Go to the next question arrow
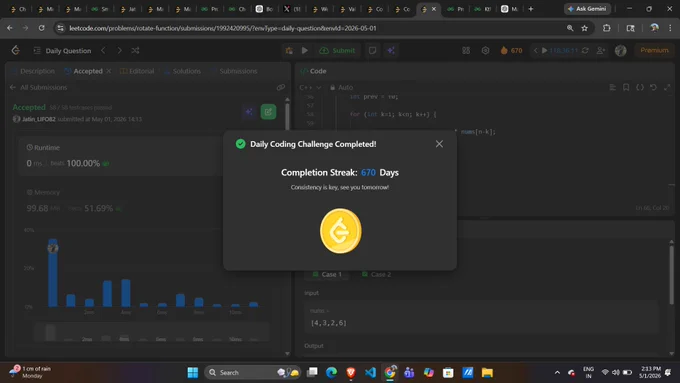The height and width of the screenshot is (383, 680). tap(119, 50)
